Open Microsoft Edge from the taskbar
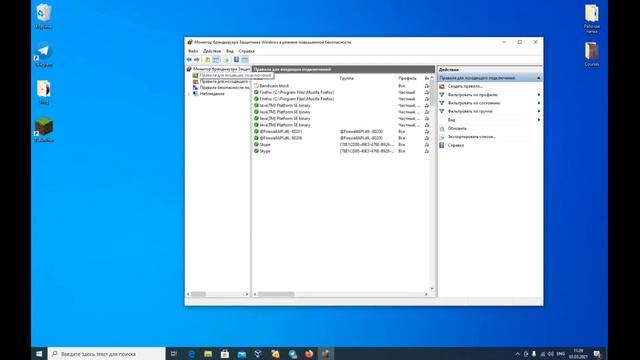Viewport: 640px width, 360px height. (x=191, y=353)
